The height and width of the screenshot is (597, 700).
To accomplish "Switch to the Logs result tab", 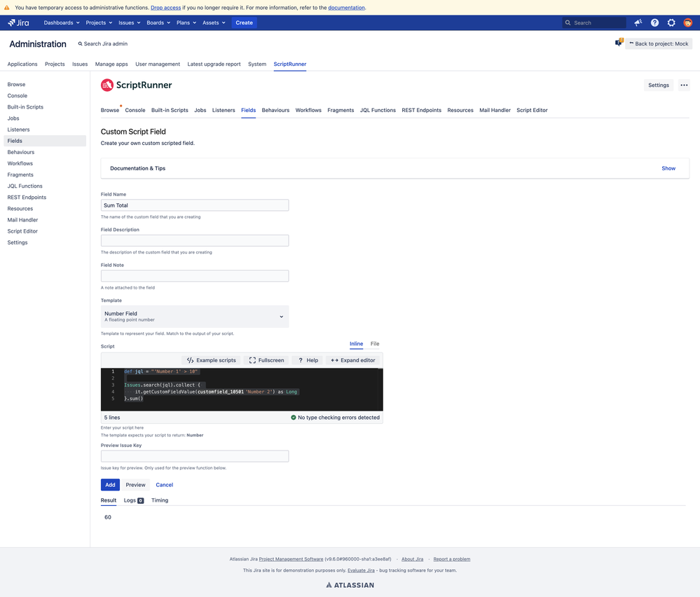I will pyautogui.click(x=133, y=500).
